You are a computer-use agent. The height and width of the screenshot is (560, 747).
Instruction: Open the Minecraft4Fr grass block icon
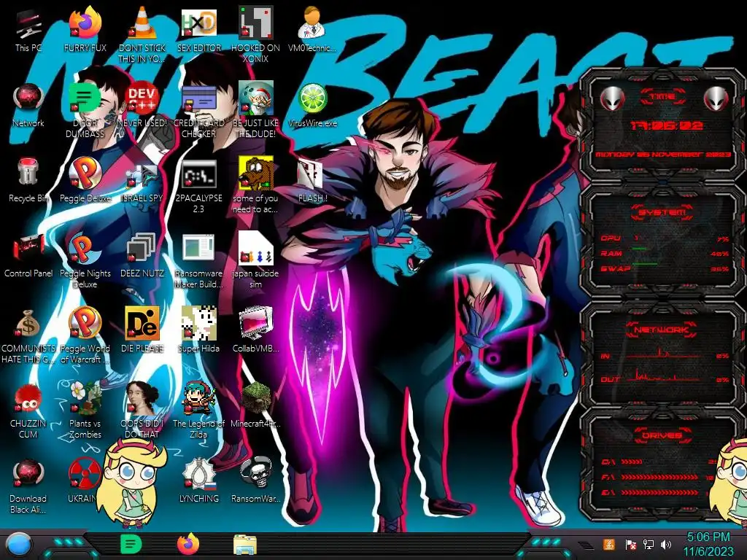255,397
